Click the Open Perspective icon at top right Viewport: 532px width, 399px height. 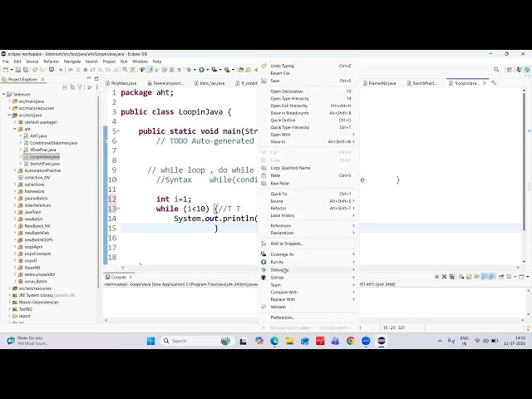click(509, 70)
